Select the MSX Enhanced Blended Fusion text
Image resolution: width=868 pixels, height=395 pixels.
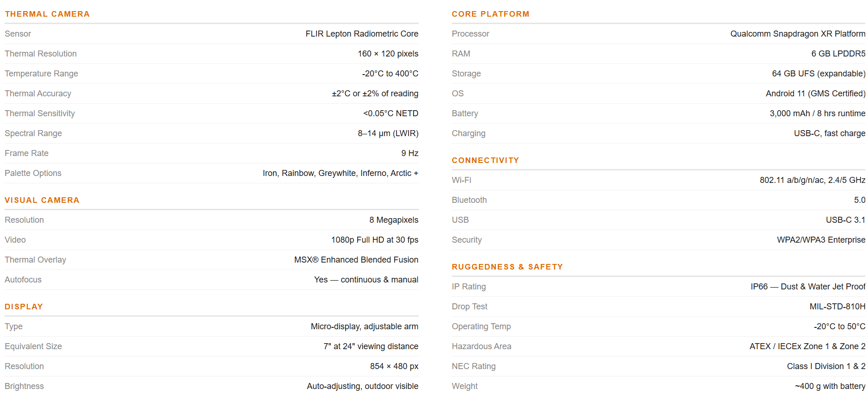(356, 260)
